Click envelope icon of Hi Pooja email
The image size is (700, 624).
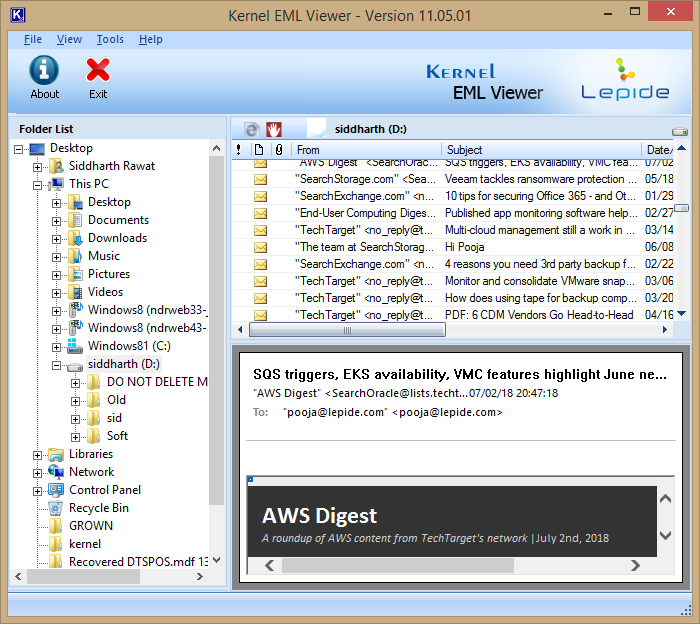260,247
